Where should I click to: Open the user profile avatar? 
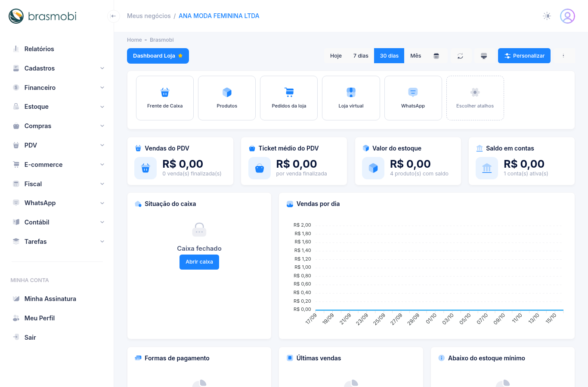point(567,16)
